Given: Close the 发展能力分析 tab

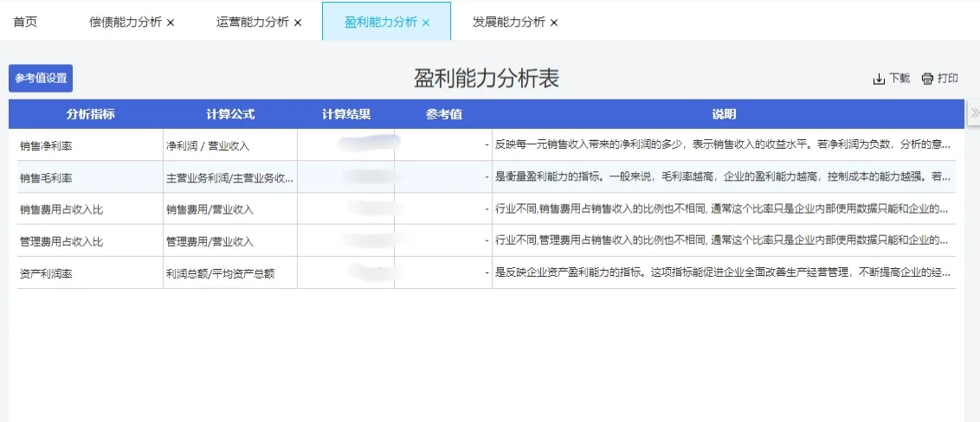Looking at the screenshot, I should coord(554,22).
